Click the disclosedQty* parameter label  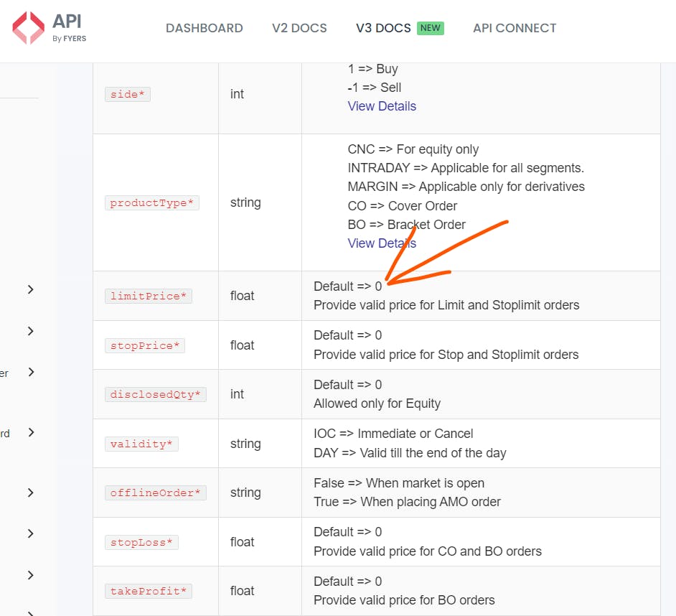[155, 394]
